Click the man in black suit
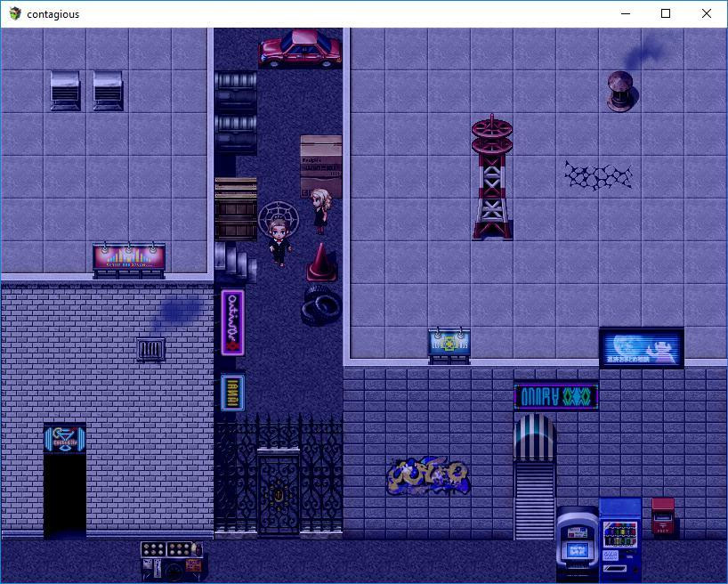This screenshot has width=728, height=584. pyautogui.click(x=279, y=242)
